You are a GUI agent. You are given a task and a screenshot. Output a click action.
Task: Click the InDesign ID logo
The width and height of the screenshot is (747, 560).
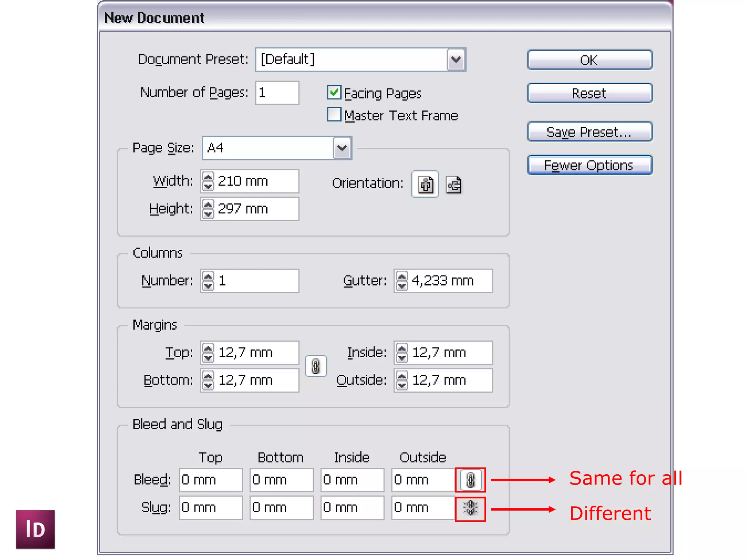coord(35,529)
